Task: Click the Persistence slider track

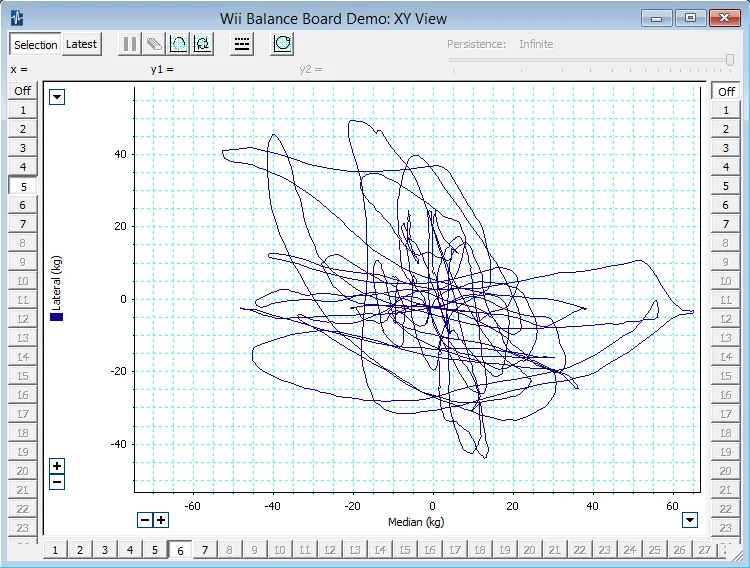Action: point(588,60)
